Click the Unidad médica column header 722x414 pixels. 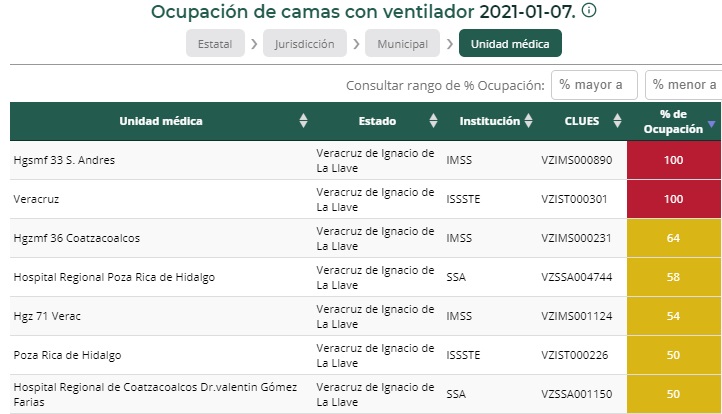pos(161,121)
